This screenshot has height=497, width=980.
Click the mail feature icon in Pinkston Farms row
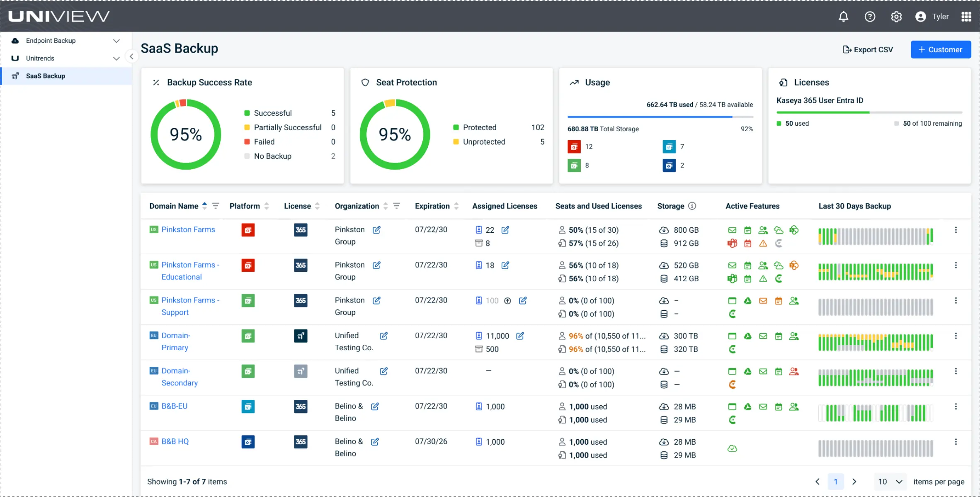(732, 230)
